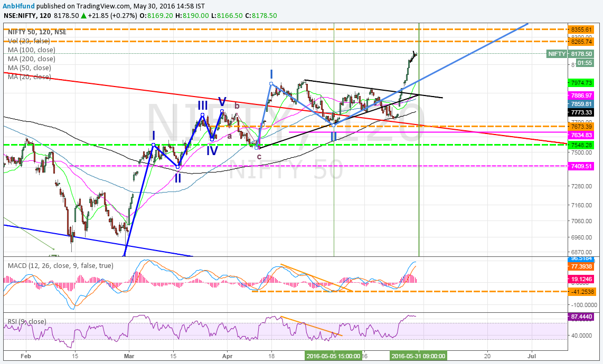
Task: Select the wave III label on chart
Action: pyautogui.click(x=203, y=105)
